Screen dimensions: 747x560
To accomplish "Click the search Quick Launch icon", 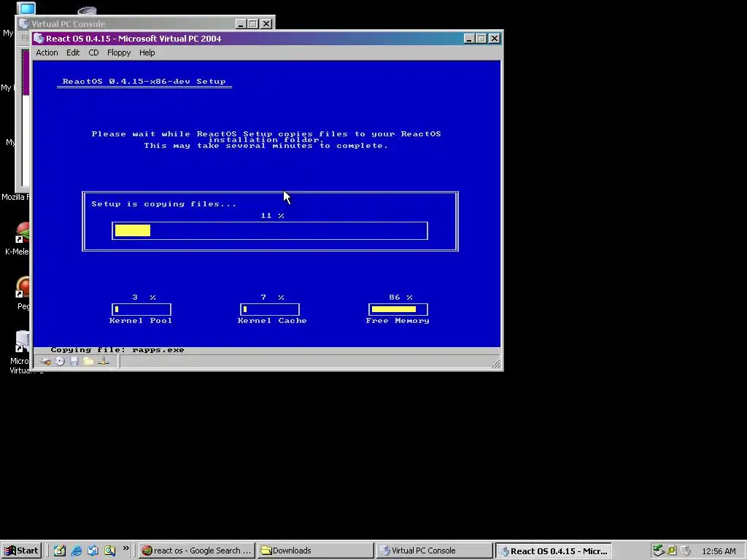I will [x=109, y=551].
